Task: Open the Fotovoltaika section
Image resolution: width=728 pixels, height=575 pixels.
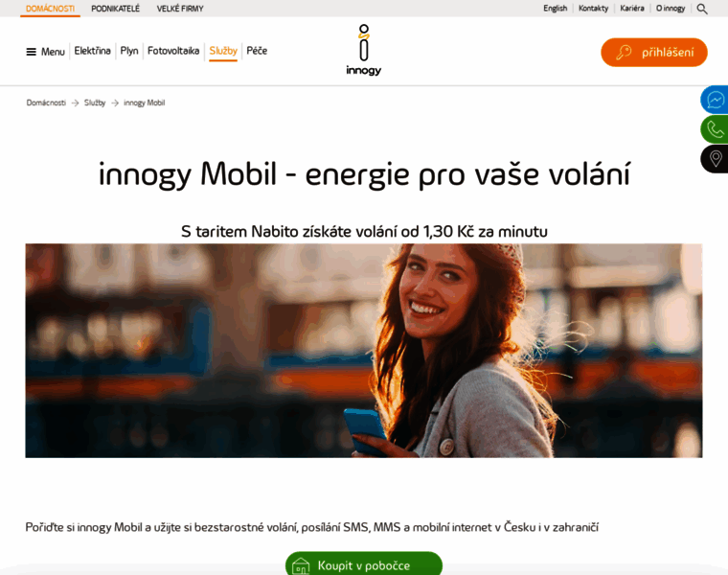Action: pos(173,51)
